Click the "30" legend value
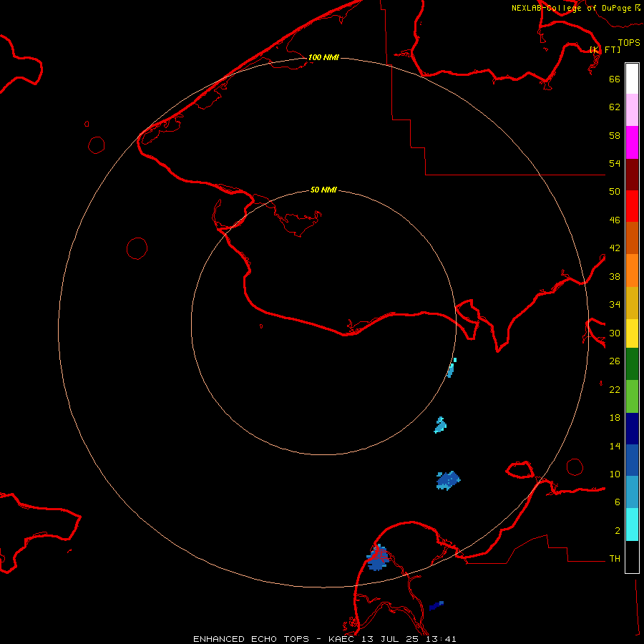 [x=615, y=333]
